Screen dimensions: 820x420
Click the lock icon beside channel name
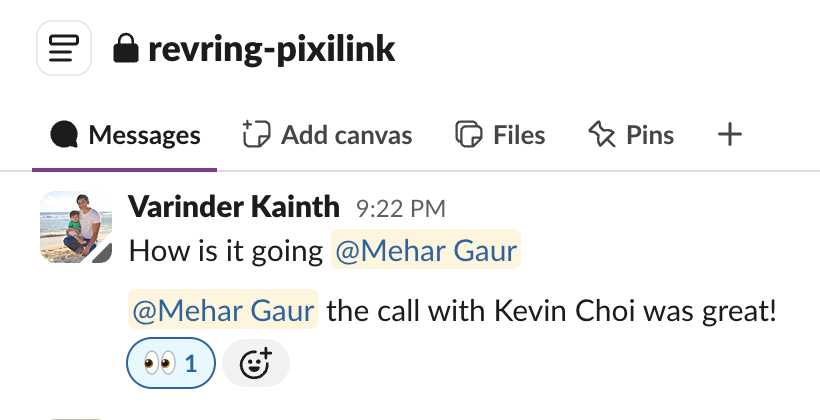125,48
